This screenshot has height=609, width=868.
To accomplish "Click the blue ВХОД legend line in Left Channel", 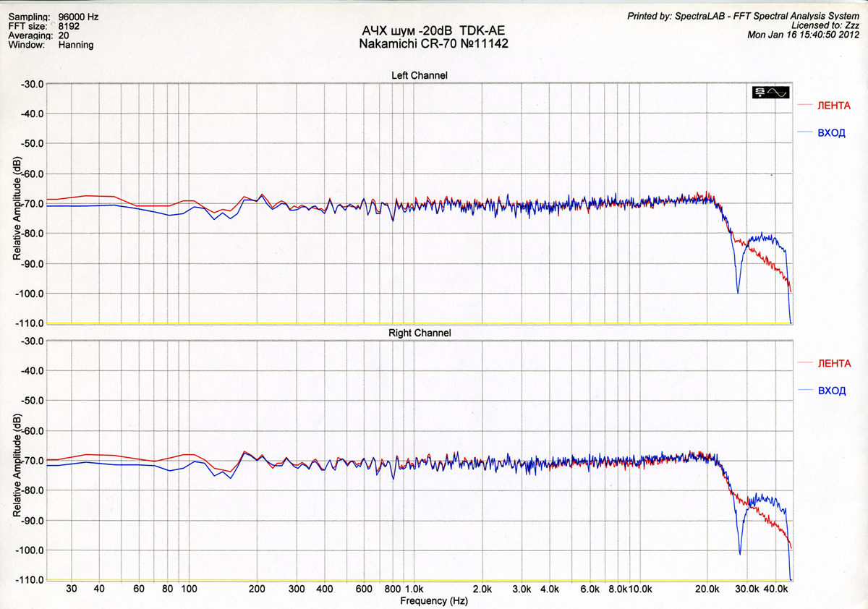I will [804, 132].
